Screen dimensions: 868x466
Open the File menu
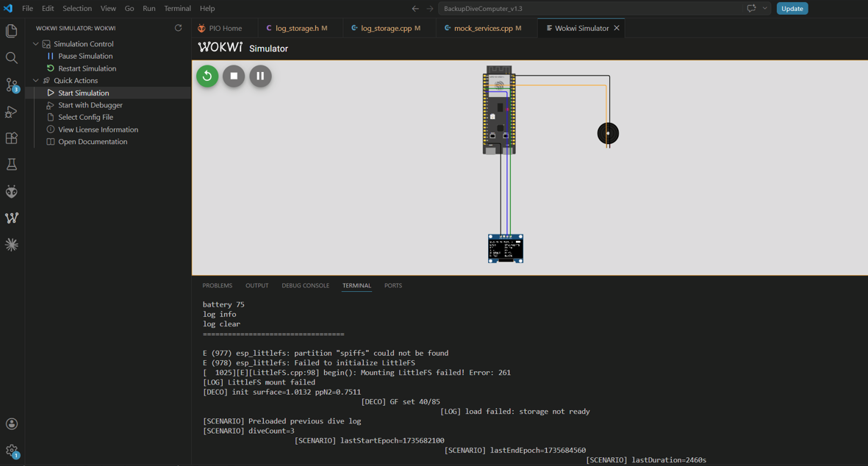point(27,8)
